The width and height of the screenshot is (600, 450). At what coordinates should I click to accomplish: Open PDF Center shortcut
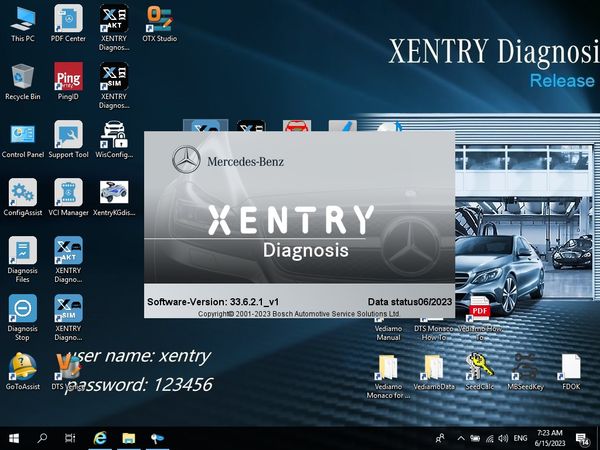pos(68,24)
